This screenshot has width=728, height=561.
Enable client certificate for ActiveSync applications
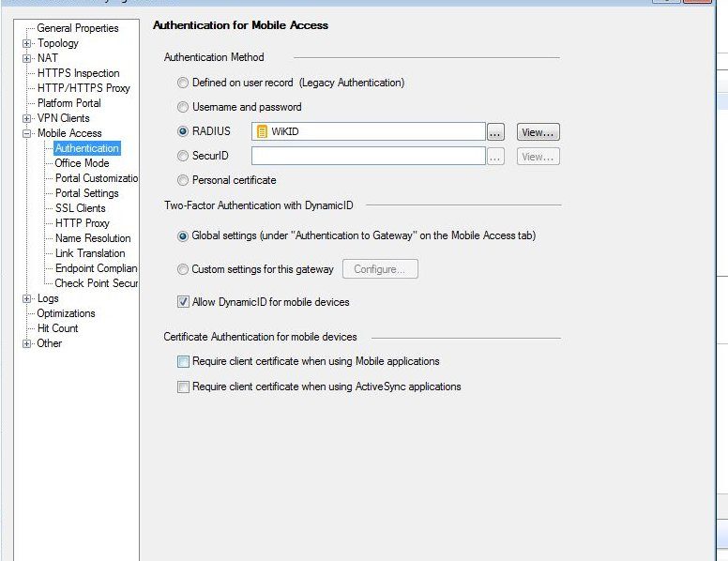(183, 387)
